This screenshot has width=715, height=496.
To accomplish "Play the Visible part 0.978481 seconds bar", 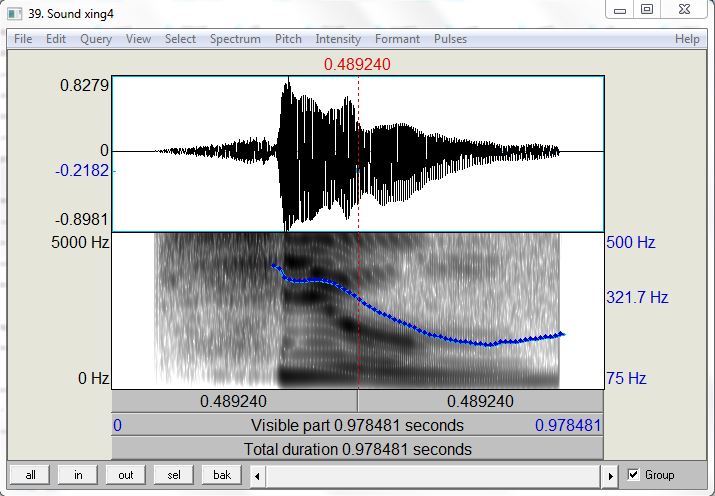I will coord(358,425).
